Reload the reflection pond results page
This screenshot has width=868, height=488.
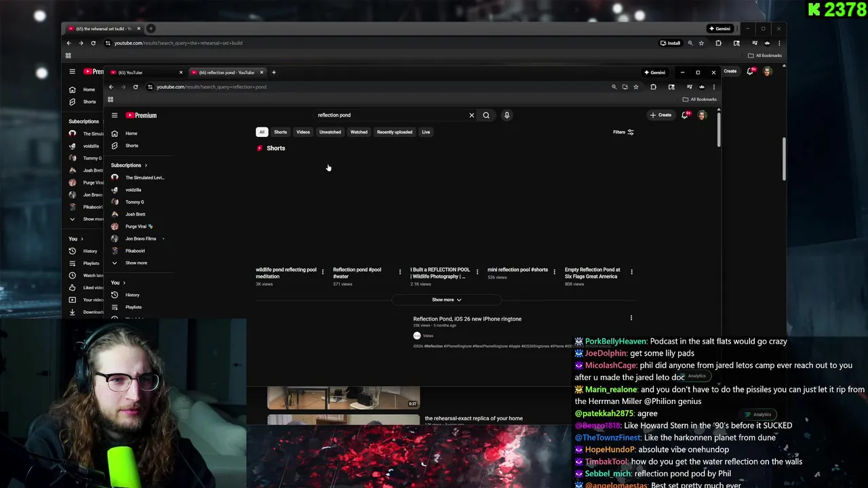point(136,87)
